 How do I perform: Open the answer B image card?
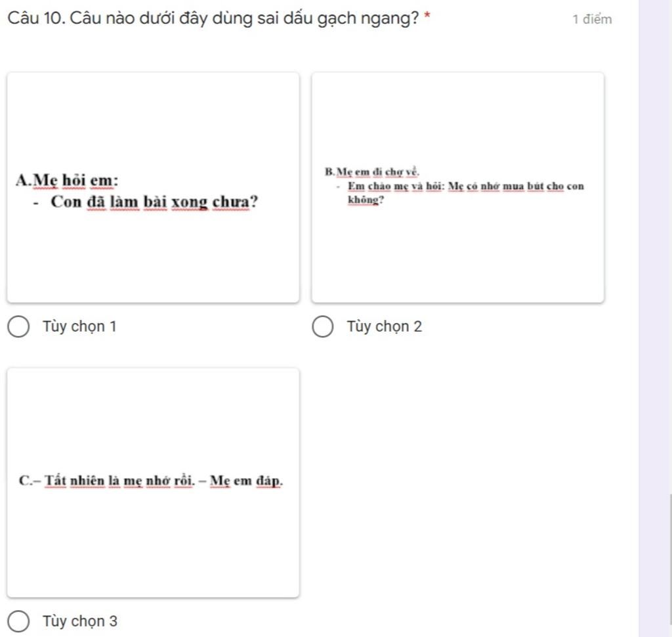coord(457,187)
